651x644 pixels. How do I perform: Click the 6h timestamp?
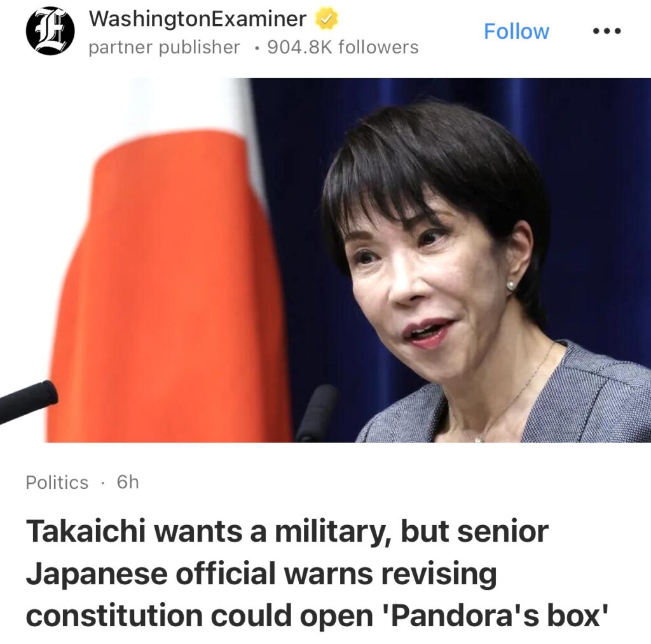[128, 482]
